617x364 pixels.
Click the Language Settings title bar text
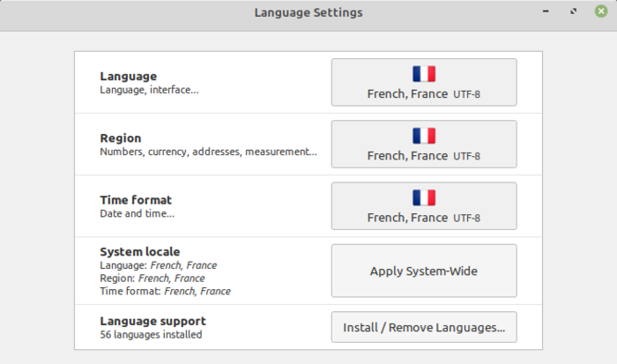tap(308, 12)
